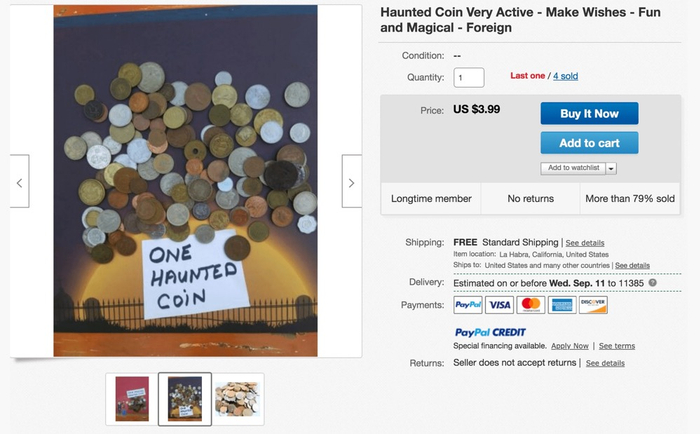
Task: Click the PayPal Credit logo
Action: [490, 332]
